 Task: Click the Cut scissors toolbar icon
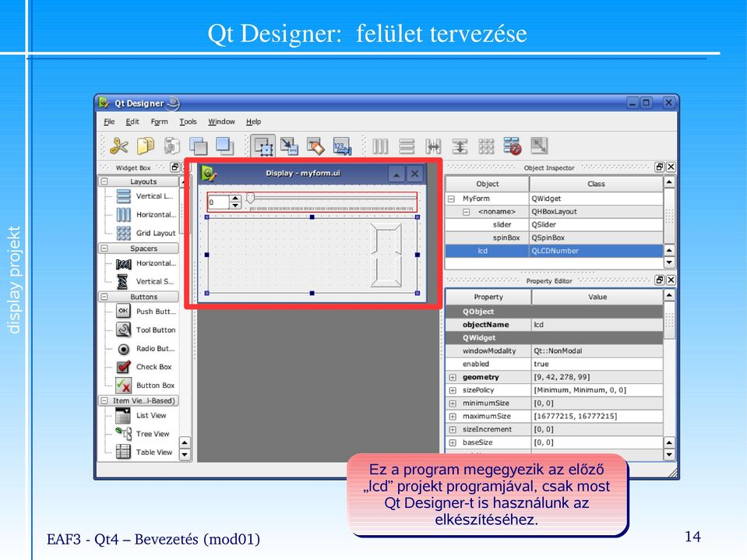(x=118, y=146)
